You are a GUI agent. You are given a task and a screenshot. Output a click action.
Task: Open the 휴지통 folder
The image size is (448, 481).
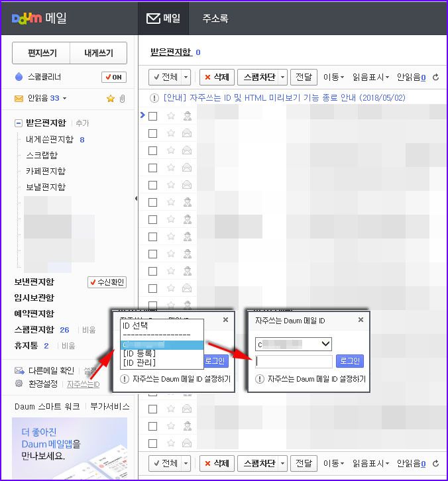click(26, 346)
